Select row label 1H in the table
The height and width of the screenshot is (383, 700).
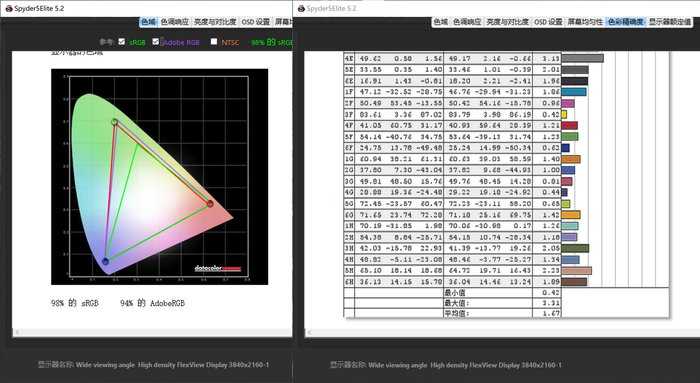click(349, 226)
